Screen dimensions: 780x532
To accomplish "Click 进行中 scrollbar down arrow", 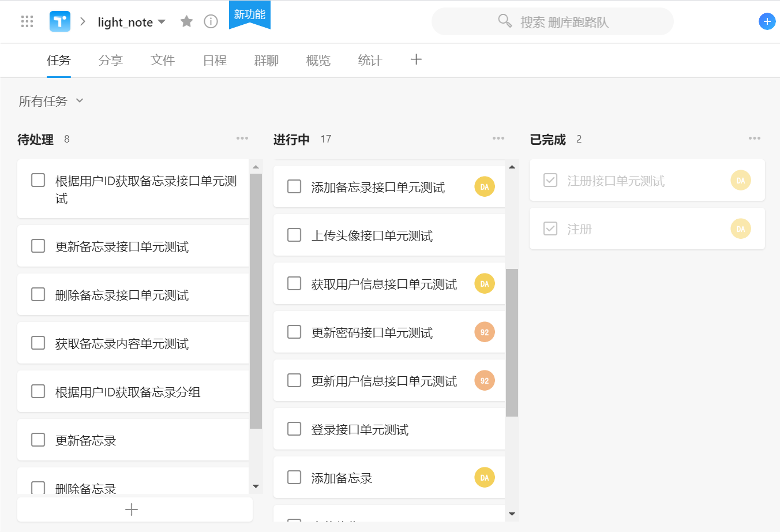I will click(x=512, y=514).
